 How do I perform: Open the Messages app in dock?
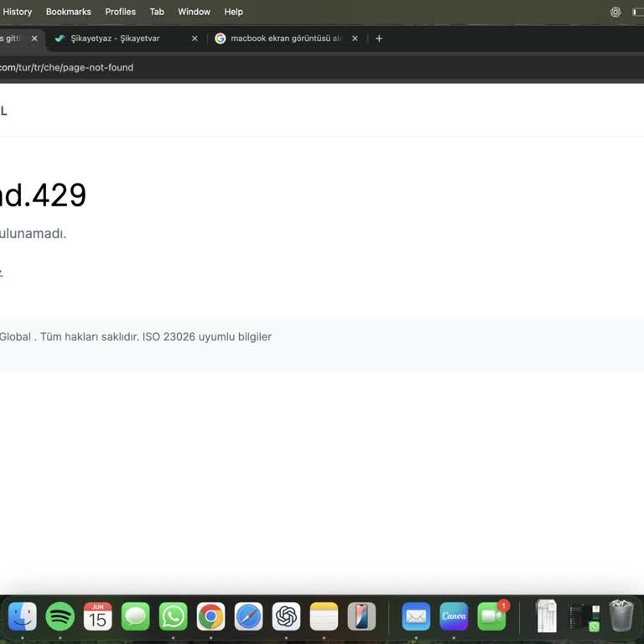(136, 616)
